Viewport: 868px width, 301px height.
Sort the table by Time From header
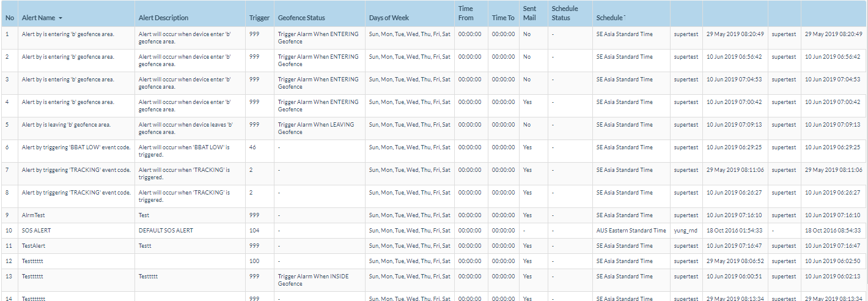click(466, 13)
